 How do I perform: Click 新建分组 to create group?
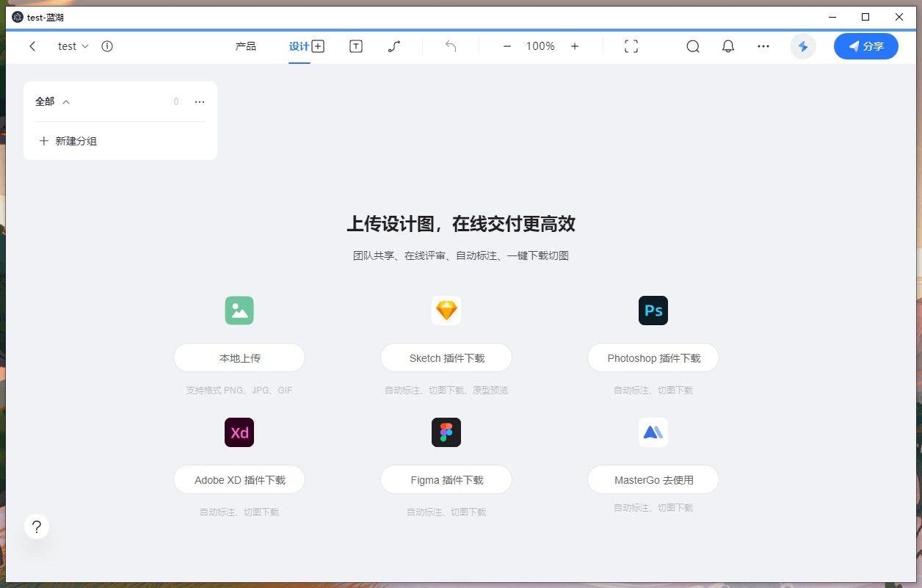tap(68, 141)
